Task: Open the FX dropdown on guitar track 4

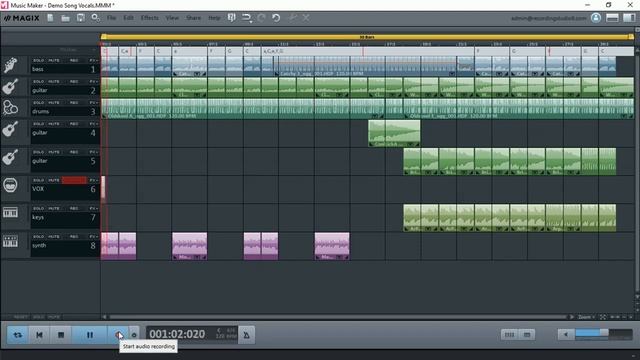Action: 93,124
